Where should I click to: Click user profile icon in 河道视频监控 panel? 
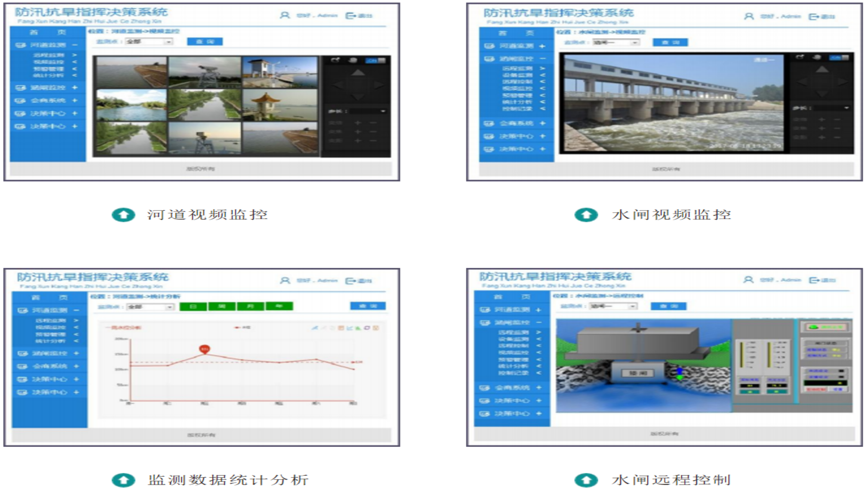tap(285, 15)
